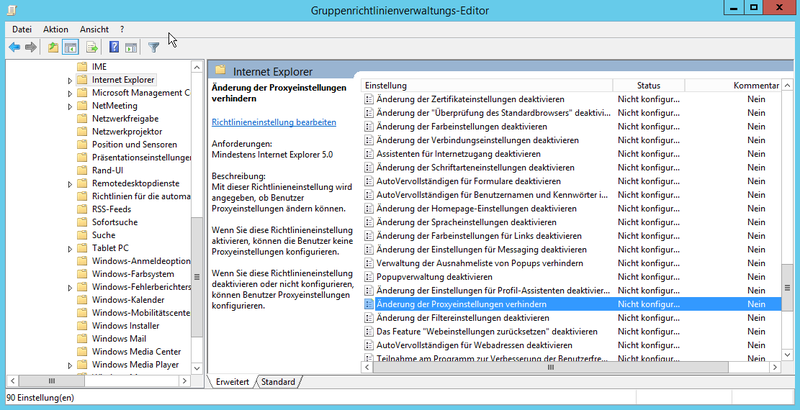Viewport: 800px width, 410px height.
Task: Toggle the action pane toolbar icon
Action: (132, 47)
